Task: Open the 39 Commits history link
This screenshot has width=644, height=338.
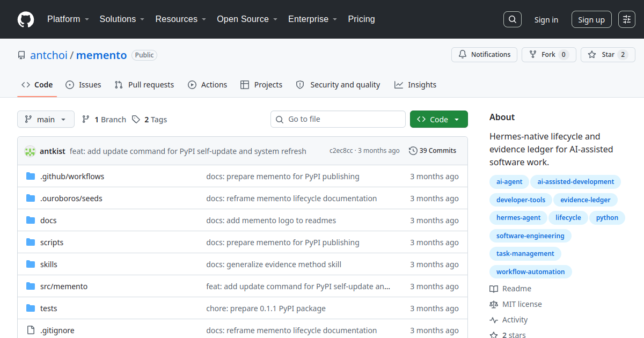Action: point(433,151)
